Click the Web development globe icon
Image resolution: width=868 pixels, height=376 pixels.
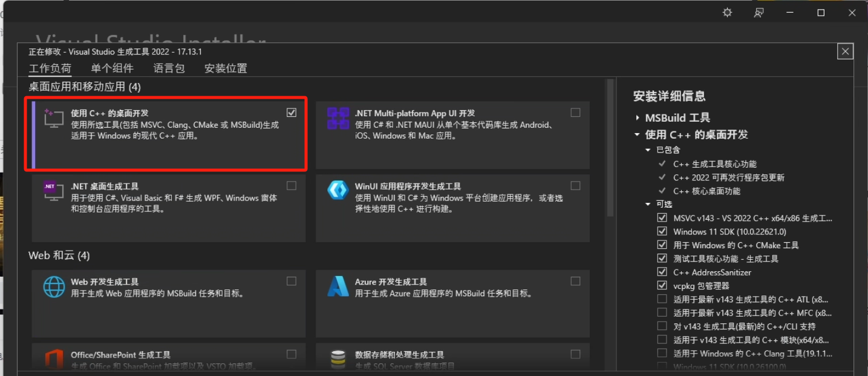point(54,286)
